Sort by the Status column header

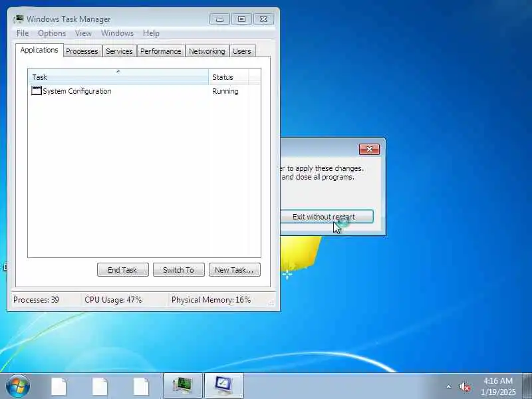tap(229, 76)
